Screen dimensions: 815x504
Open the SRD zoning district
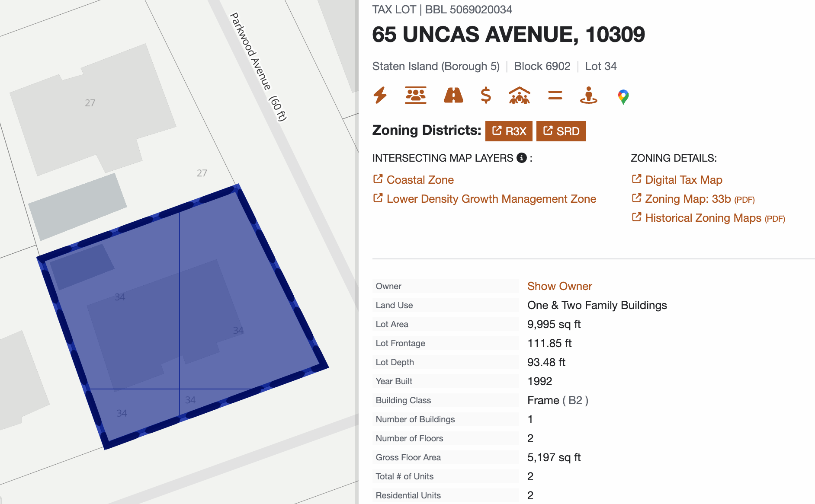click(561, 131)
